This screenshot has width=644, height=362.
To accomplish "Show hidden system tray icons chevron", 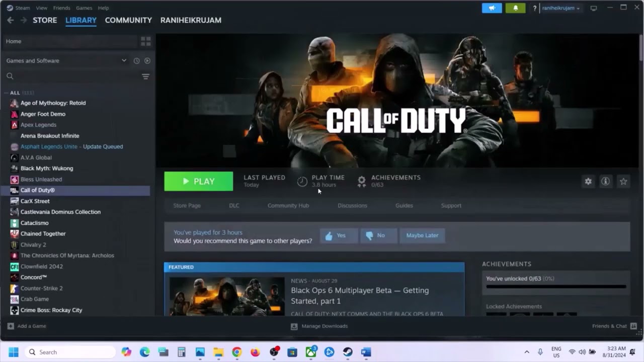I will tap(527, 352).
